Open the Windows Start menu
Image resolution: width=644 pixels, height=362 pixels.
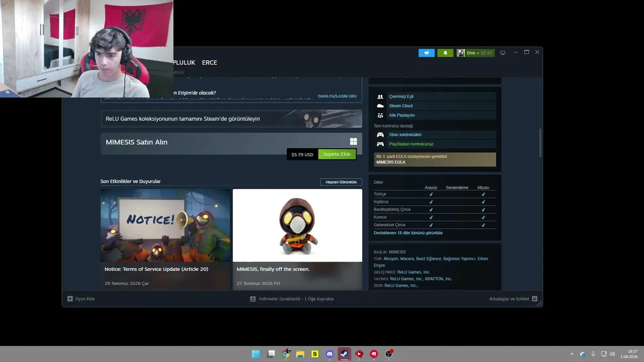(x=256, y=354)
